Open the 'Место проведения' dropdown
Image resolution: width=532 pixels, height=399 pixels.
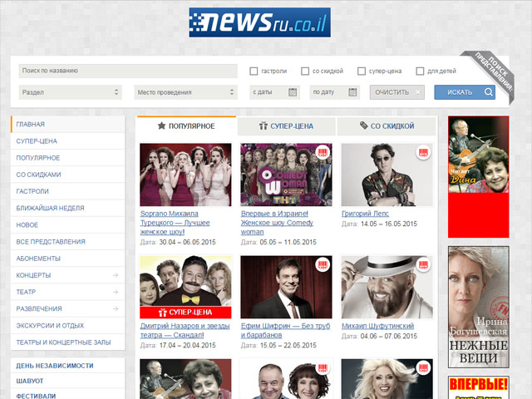(185, 92)
